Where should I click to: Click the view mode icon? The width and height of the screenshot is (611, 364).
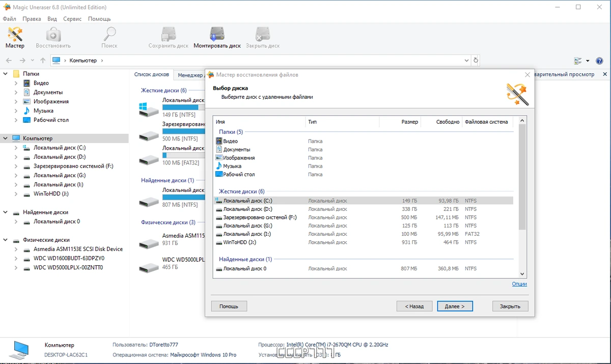(x=578, y=61)
